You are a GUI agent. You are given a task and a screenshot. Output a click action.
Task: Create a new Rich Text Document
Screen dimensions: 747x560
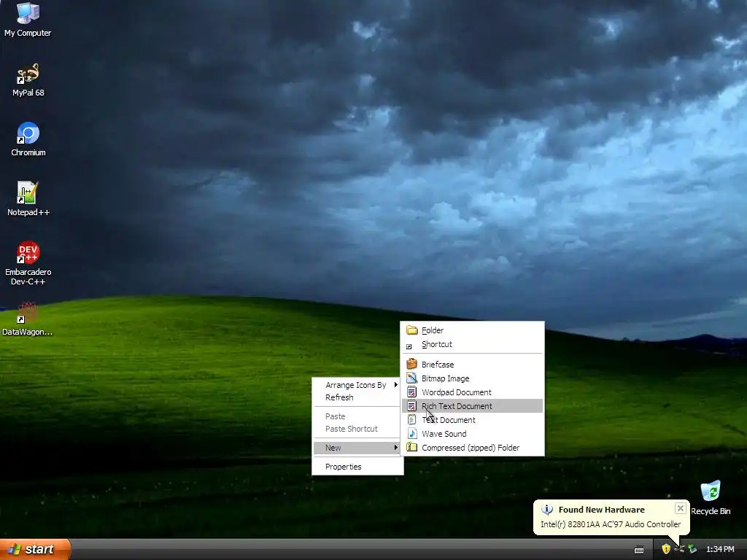472,405
